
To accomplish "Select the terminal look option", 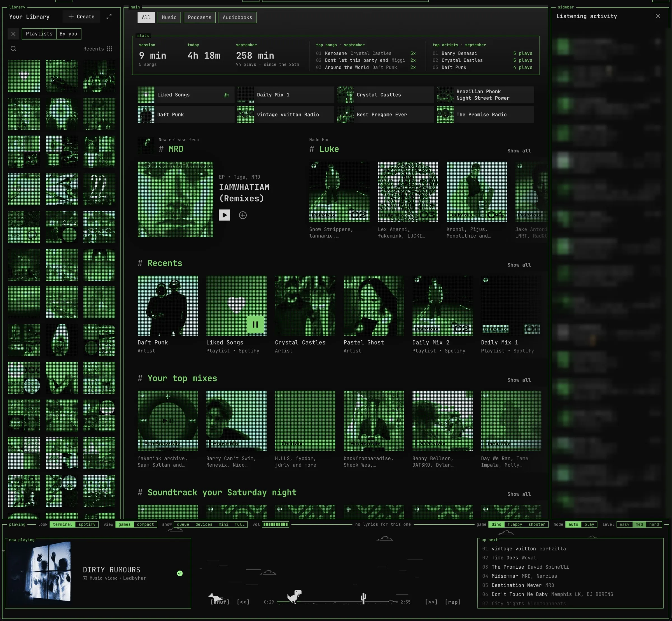I will [62, 524].
